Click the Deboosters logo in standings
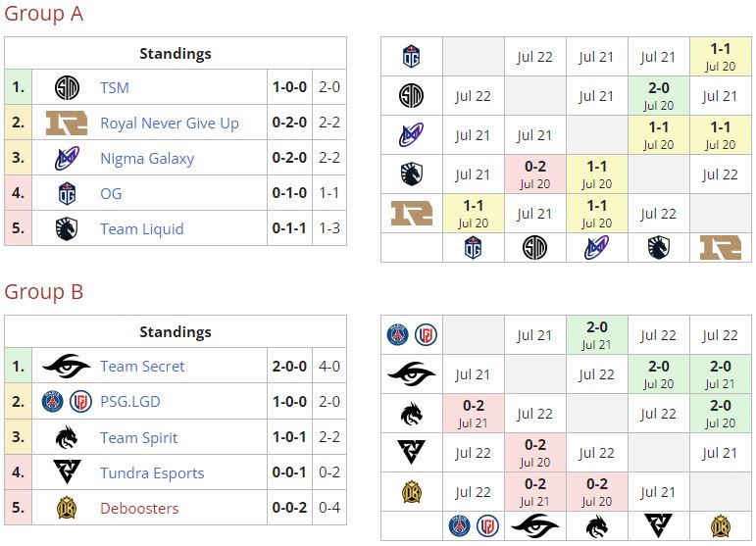Image resolution: width=756 pixels, height=546 pixels. (67, 508)
